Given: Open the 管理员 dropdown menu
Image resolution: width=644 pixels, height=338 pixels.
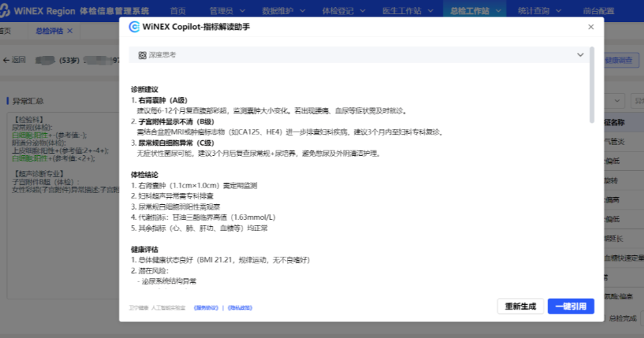Looking at the screenshot, I should click(227, 11).
